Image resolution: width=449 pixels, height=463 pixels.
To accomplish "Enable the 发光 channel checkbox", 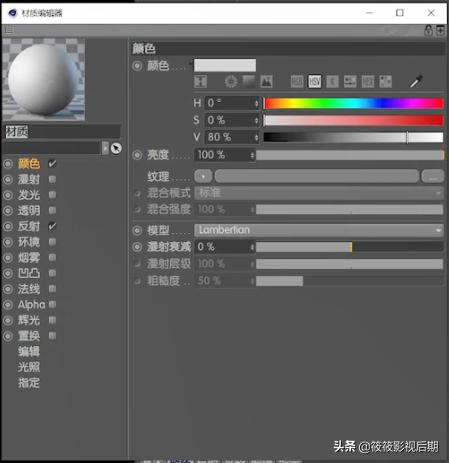I will [52, 195].
